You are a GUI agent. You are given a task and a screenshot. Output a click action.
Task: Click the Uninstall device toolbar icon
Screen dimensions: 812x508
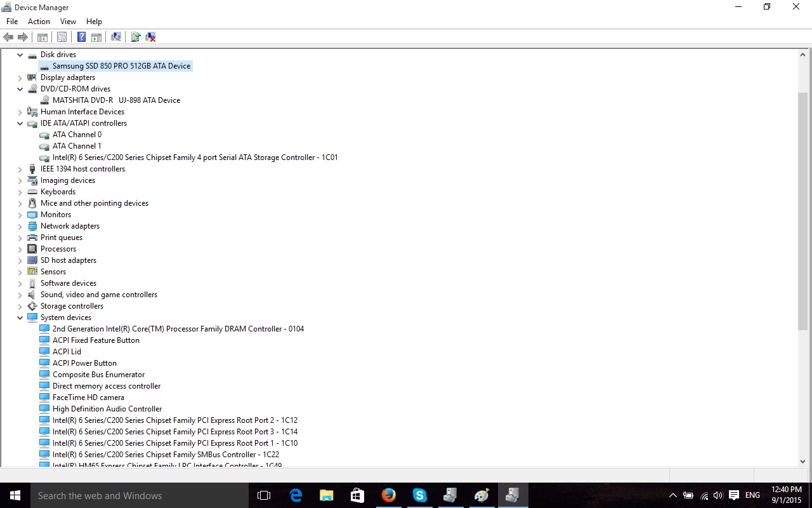(x=151, y=37)
